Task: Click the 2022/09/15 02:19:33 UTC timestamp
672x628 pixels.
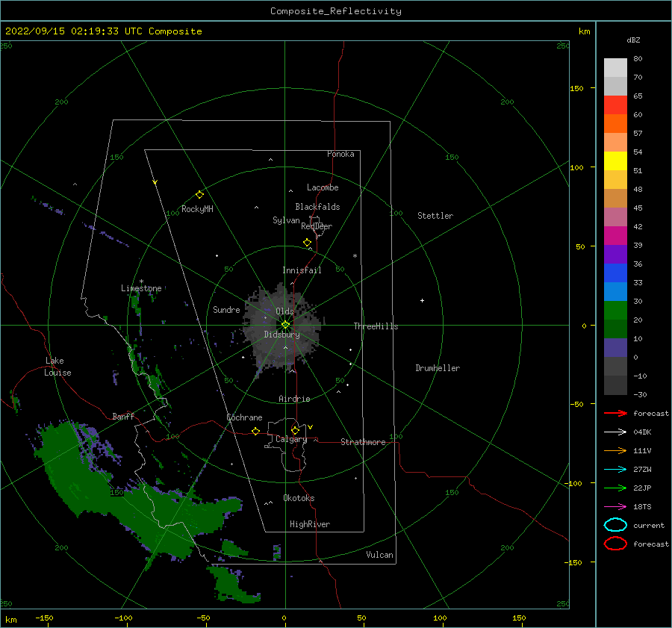Action: coord(103,31)
